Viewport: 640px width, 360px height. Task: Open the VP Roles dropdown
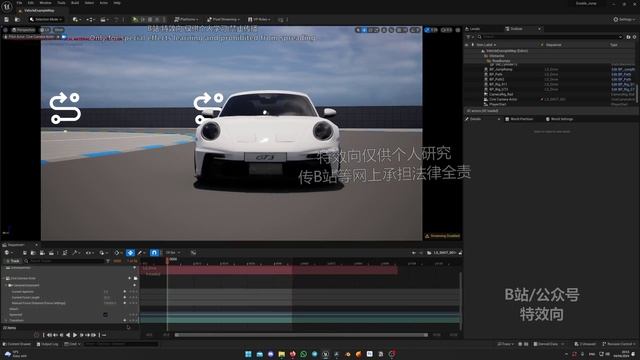259,19
